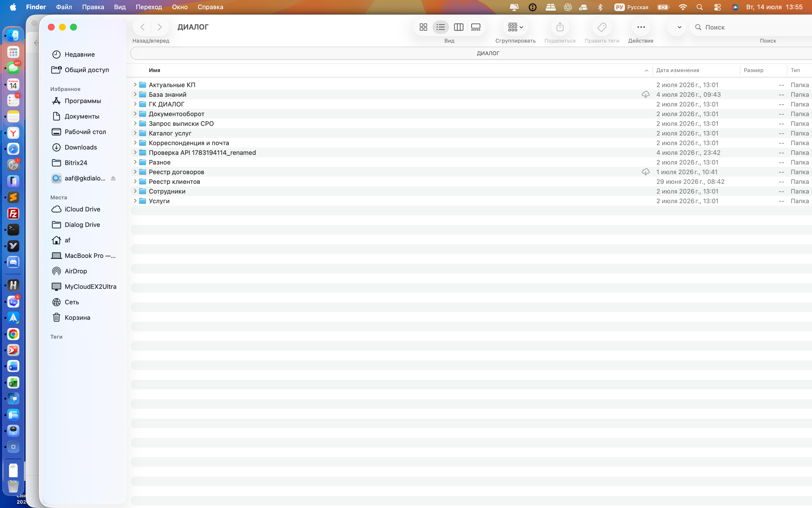Click the Share toolbar icon
The image size is (812, 508).
coord(560,27)
